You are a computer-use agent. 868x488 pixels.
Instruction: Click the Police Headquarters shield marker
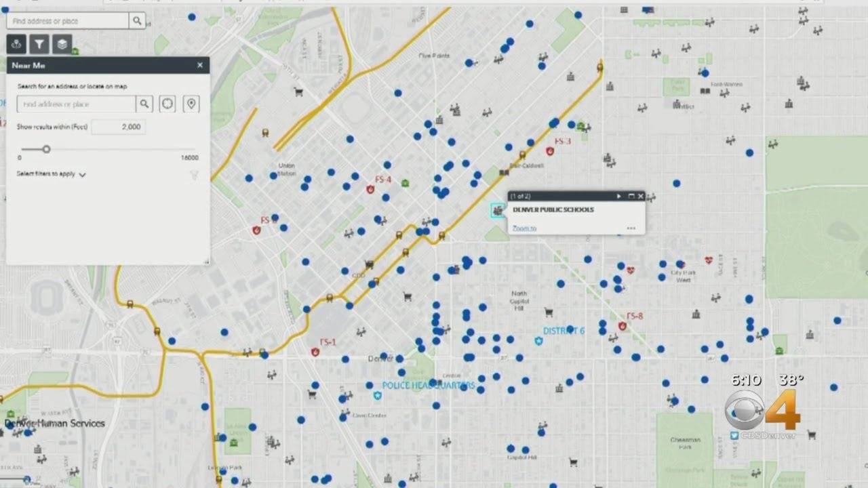coord(378,394)
